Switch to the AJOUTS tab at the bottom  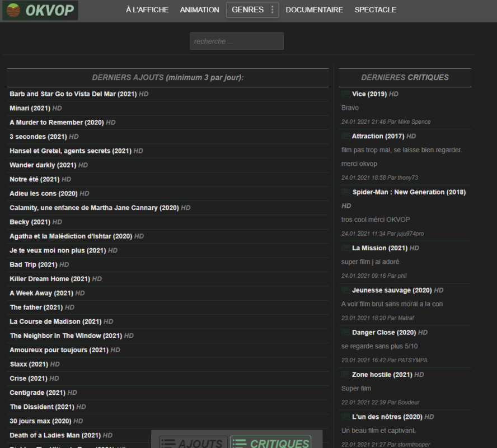pyautogui.click(x=193, y=442)
